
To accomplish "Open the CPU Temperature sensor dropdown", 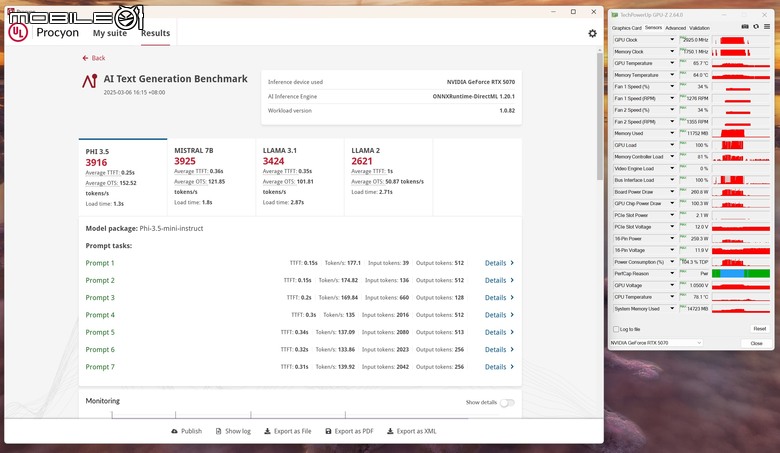I will point(672,297).
